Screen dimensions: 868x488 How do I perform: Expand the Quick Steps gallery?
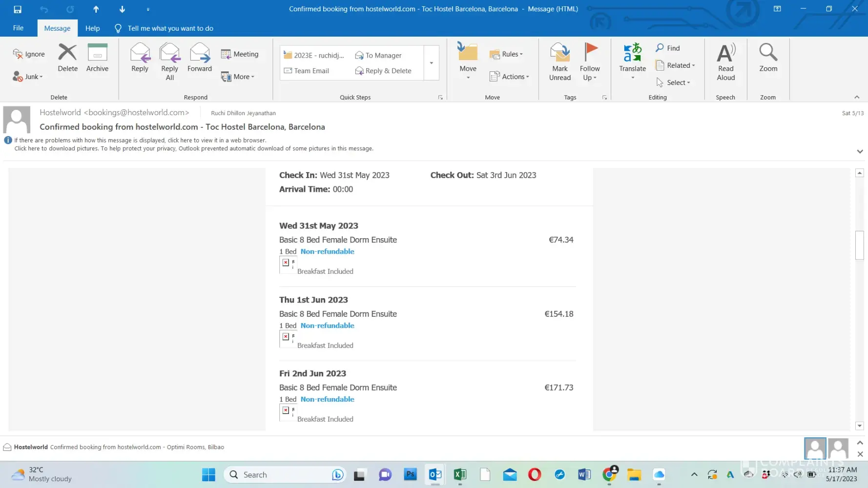point(431,63)
